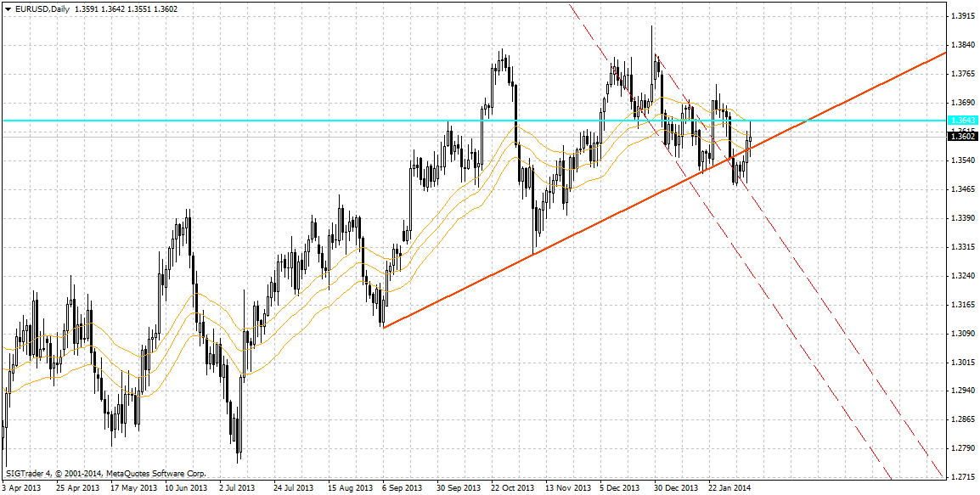The width and height of the screenshot is (980, 495).
Task: Select the solid red ascending trendline
Action: click(x=664, y=190)
